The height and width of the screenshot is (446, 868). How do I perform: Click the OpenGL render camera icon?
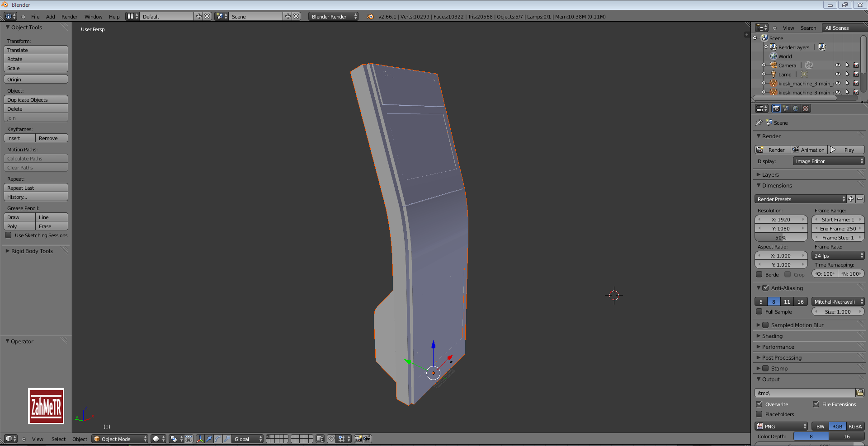(x=358, y=439)
